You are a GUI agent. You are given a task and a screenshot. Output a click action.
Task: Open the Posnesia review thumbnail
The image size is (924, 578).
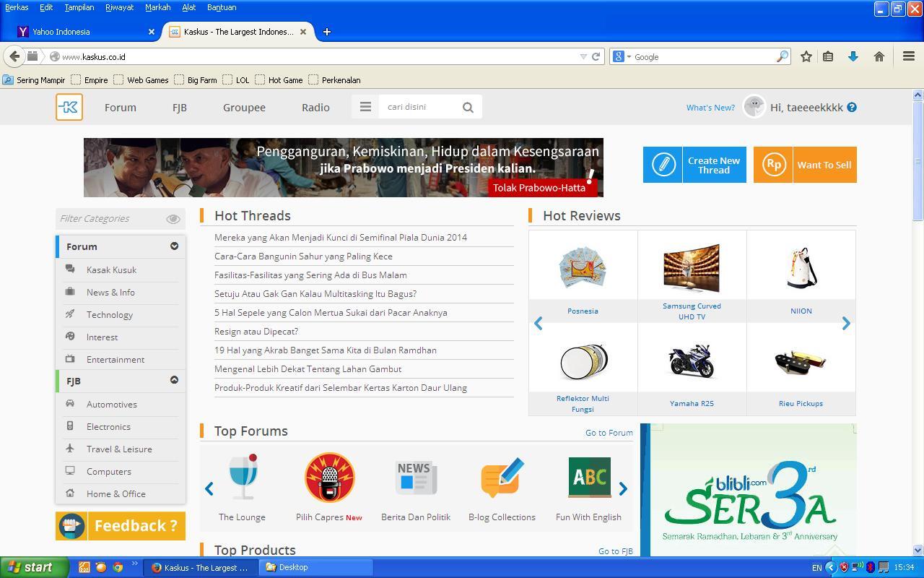pos(583,267)
